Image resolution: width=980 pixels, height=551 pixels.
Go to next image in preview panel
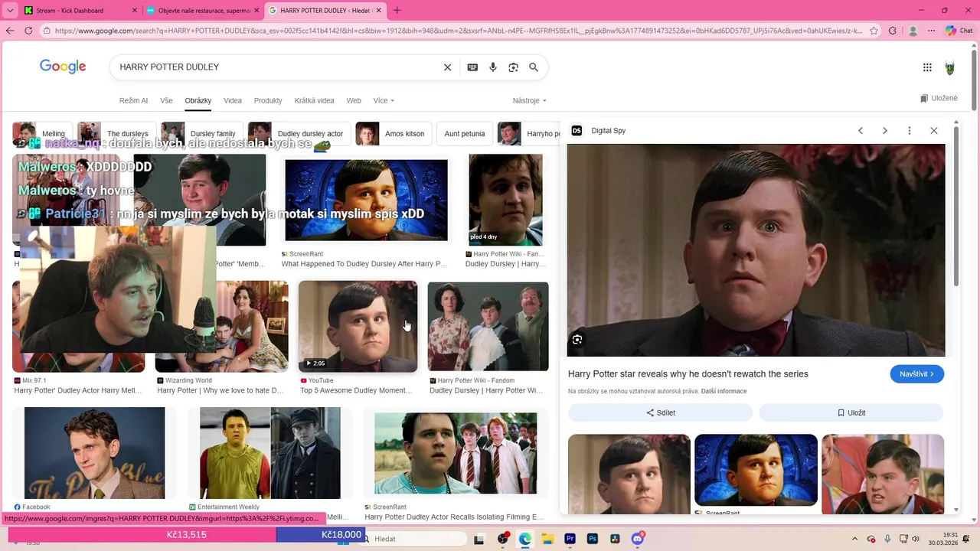coord(885,131)
